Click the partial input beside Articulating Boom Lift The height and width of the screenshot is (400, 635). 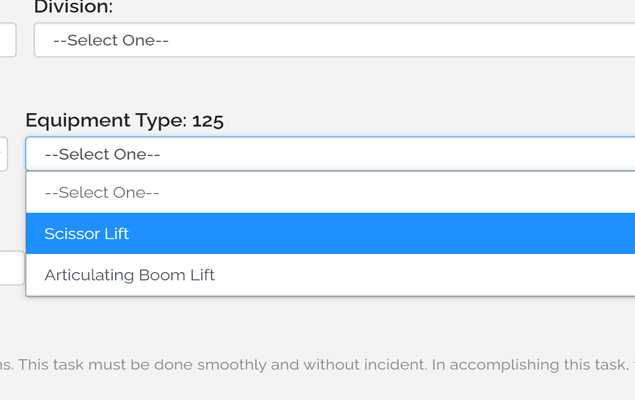click(11, 268)
